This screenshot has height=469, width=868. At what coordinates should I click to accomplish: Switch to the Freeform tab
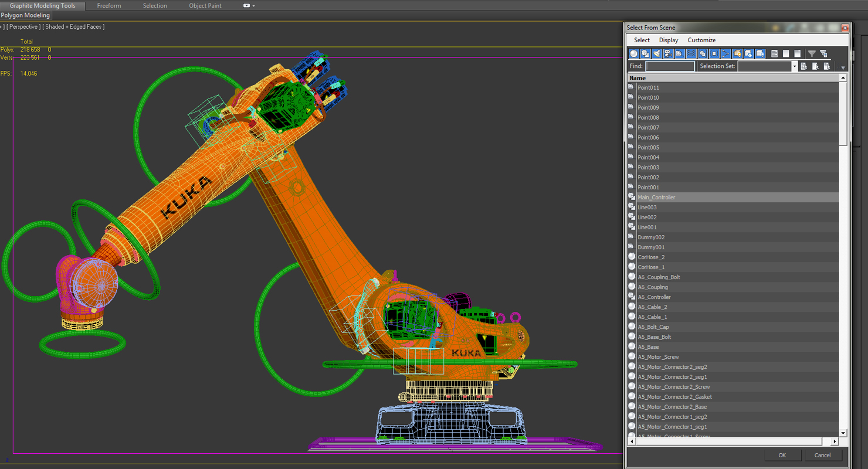(x=109, y=6)
